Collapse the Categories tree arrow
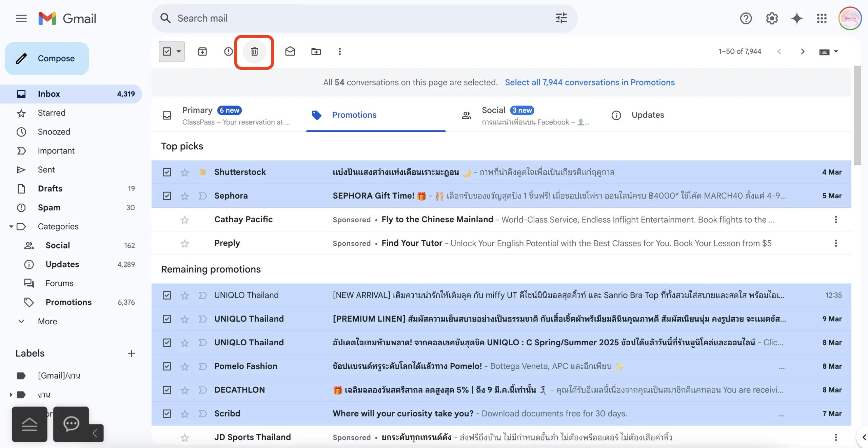The width and height of the screenshot is (868, 448). pos(11,226)
